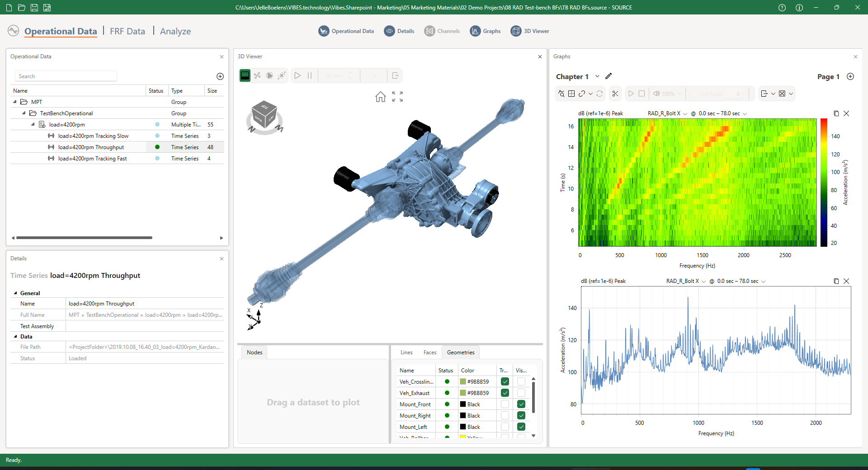Screen dimensions: 868x470
Task: Click the fit-to-screen arrows icon in 3D Viewer
Action: pos(397,97)
